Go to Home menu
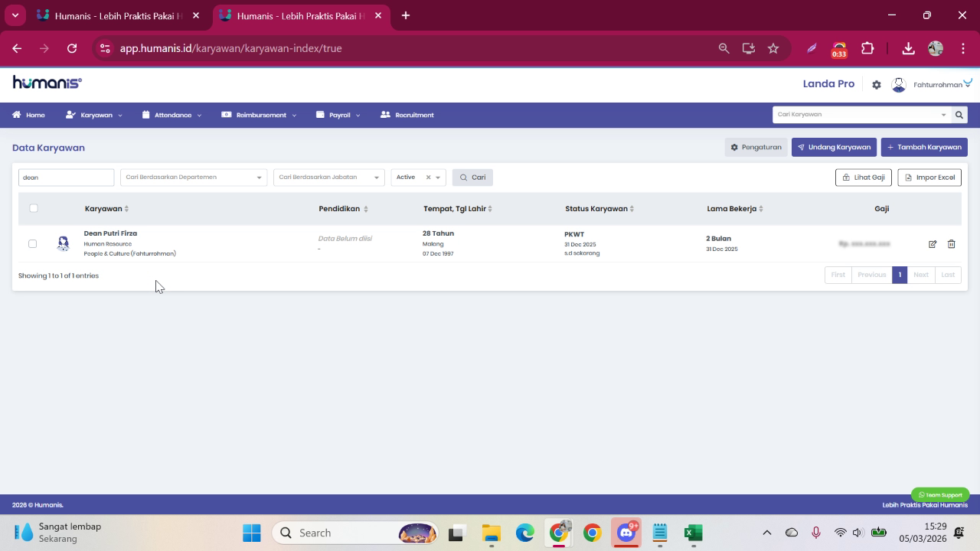Image resolution: width=980 pixels, height=551 pixels. click(29, 115)
